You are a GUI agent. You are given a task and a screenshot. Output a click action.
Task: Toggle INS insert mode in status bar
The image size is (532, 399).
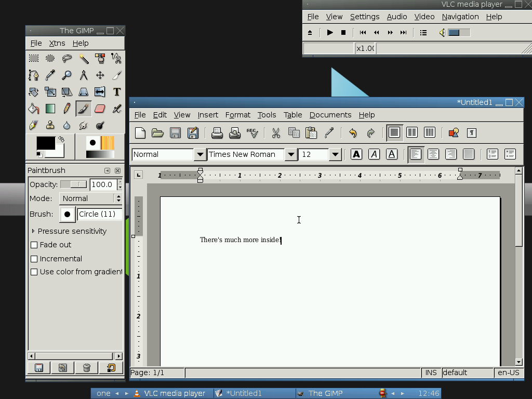[x=431, y=373]
